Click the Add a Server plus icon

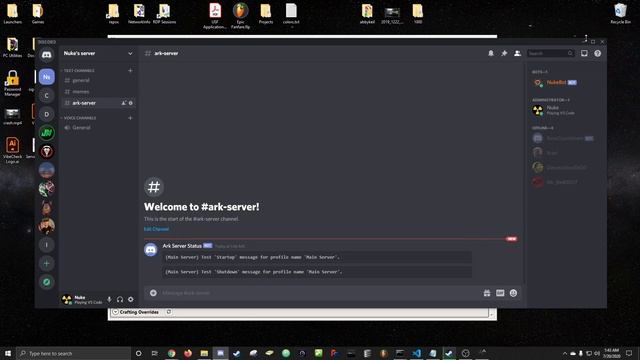coord(47,264)
